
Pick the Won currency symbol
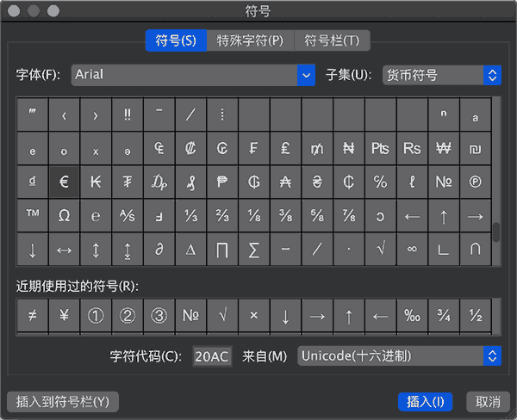pos(444,148)
